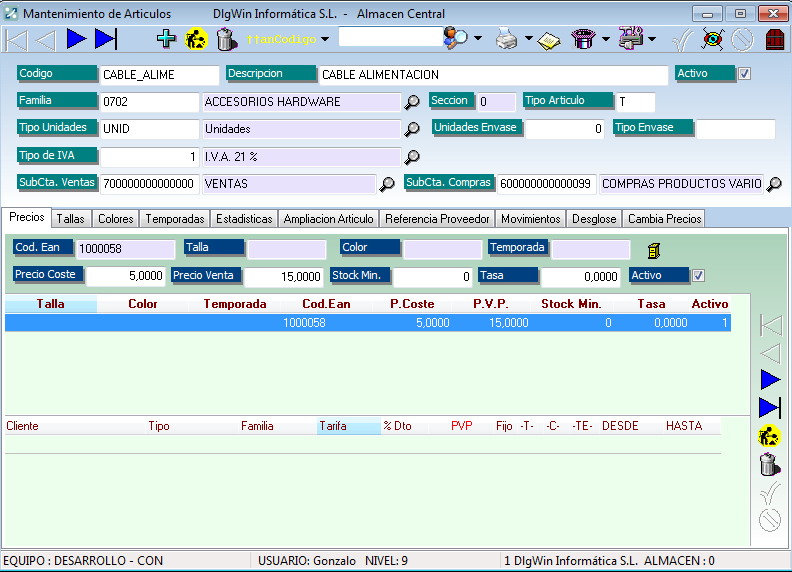Viewport: 792px width, 572px height.
Task: Click the Cod.Ean column header
Action: pos(326,304)
